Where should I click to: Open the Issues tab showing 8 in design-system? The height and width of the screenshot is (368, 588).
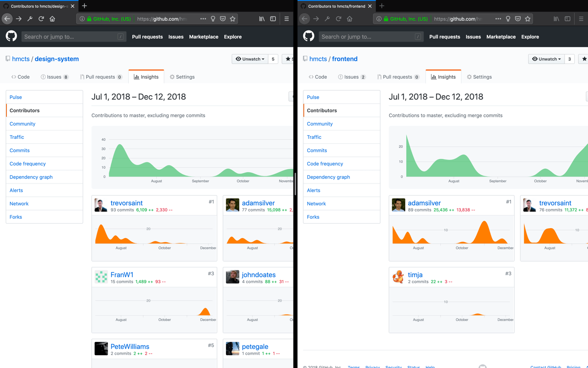click(54, 77)
